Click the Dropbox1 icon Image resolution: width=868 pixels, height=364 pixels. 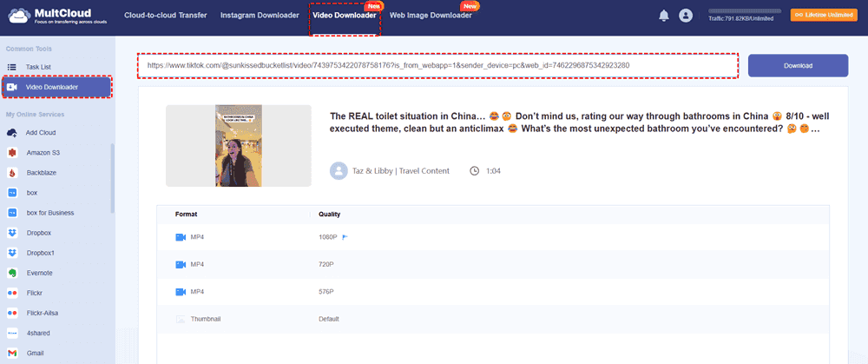click(11, 253)
